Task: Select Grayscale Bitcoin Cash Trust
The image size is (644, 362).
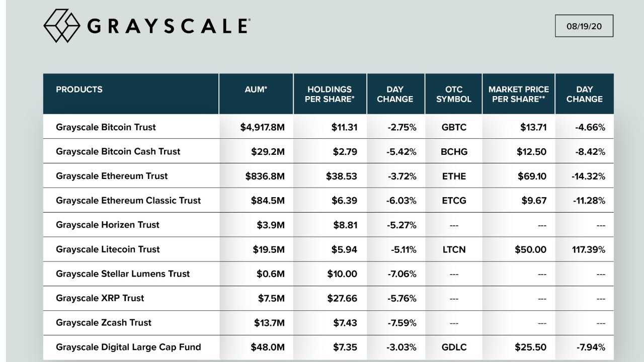Action: click(118, 151)
